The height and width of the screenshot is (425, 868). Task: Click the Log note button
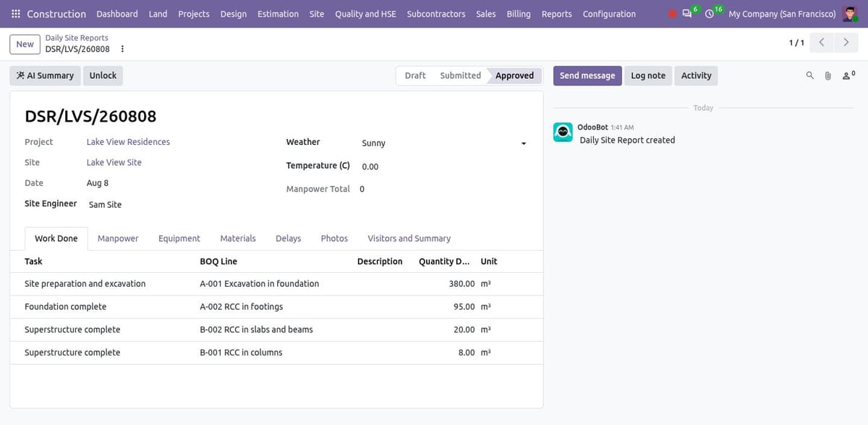coord(648,75)
